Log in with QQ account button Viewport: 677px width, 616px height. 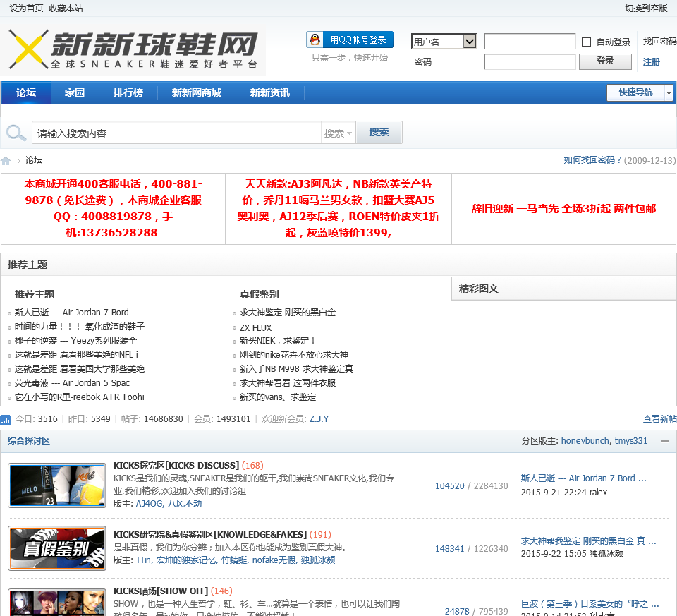coord(350,40)
